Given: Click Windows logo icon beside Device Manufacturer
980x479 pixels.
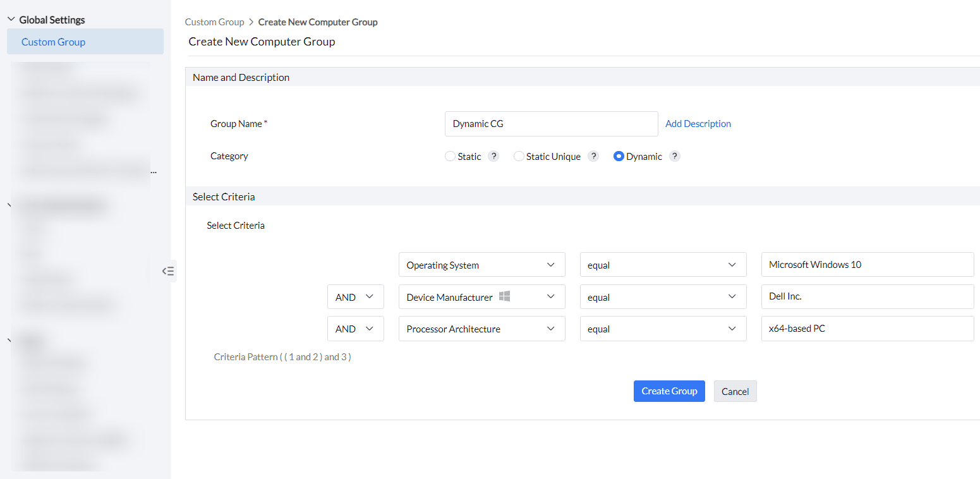Looking at the screenshot, I should click(x=504, y=296).
